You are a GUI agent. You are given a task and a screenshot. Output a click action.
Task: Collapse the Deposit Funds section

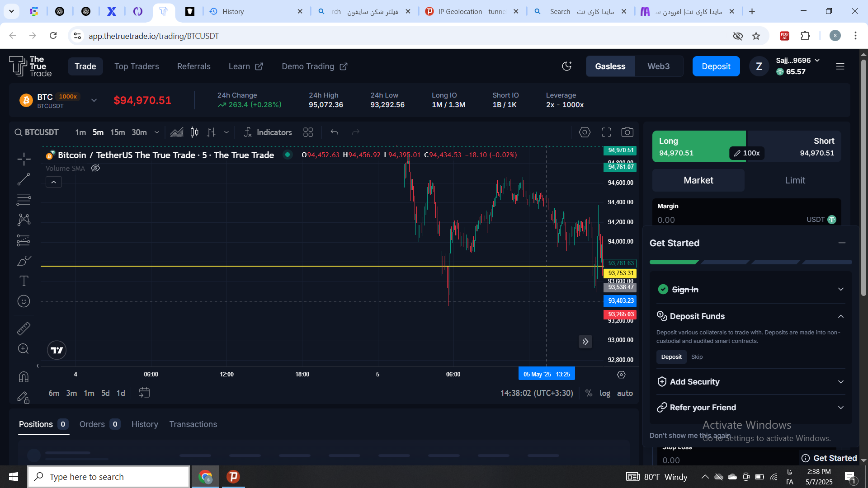(841, 316)
